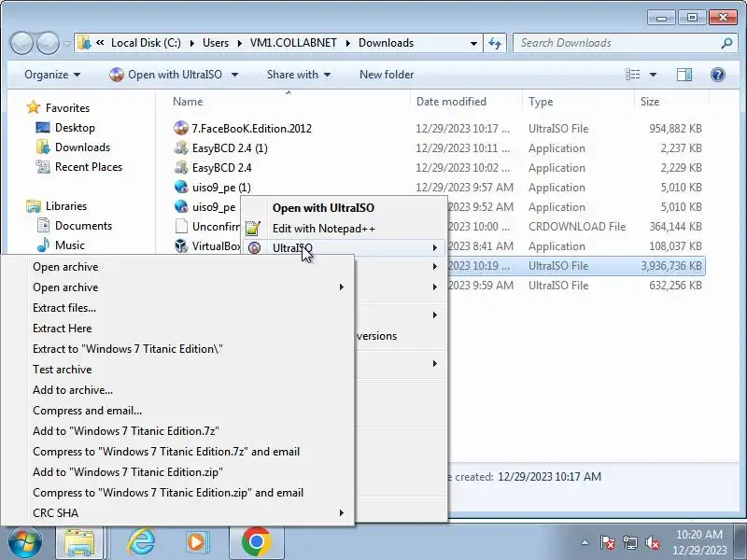Open Google Chrome from taskbar

[x=256, y=542]
